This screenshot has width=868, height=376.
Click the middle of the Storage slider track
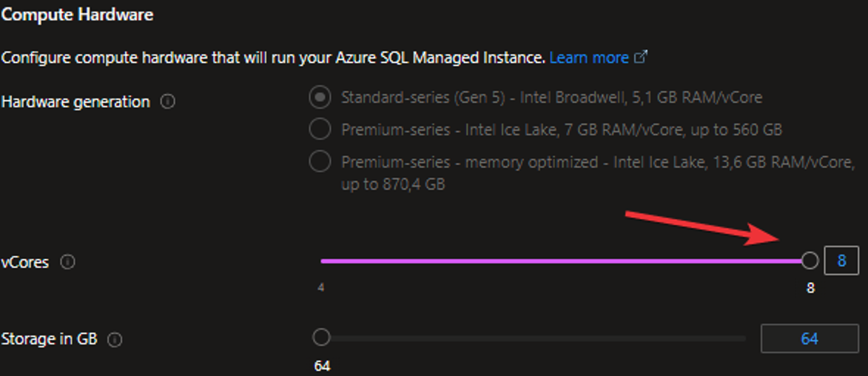[533, 338]
